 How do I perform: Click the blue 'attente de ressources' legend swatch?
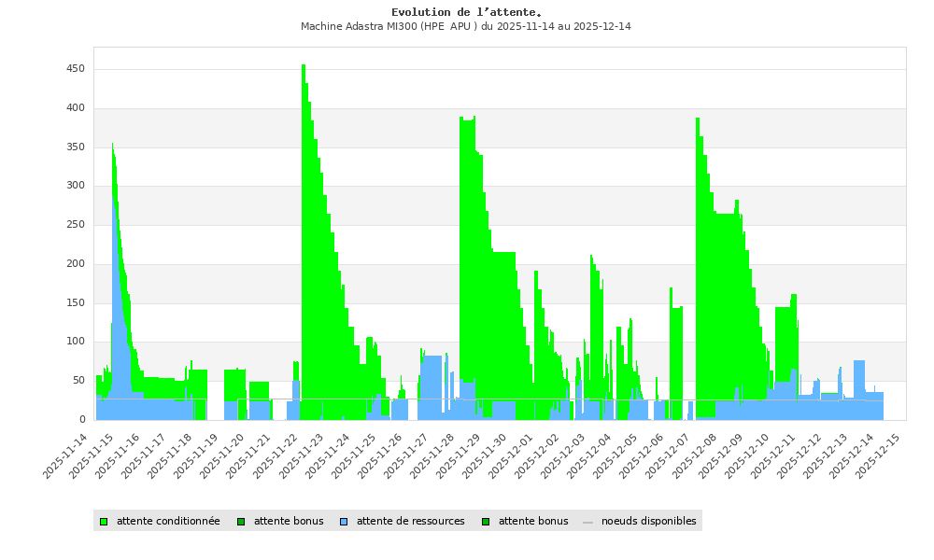tap(344, 522)
